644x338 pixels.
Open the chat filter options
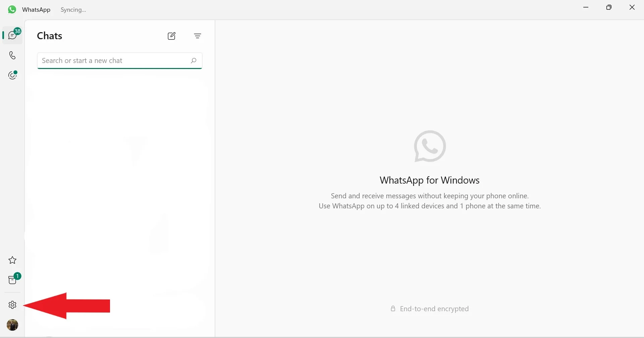pyautogui.click(x=198, y=36)
